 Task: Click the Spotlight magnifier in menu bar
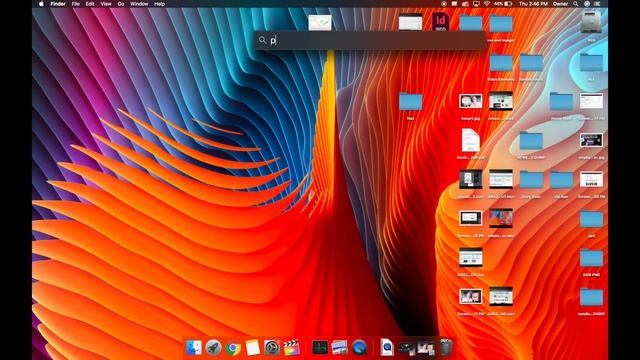coord(576,4)
